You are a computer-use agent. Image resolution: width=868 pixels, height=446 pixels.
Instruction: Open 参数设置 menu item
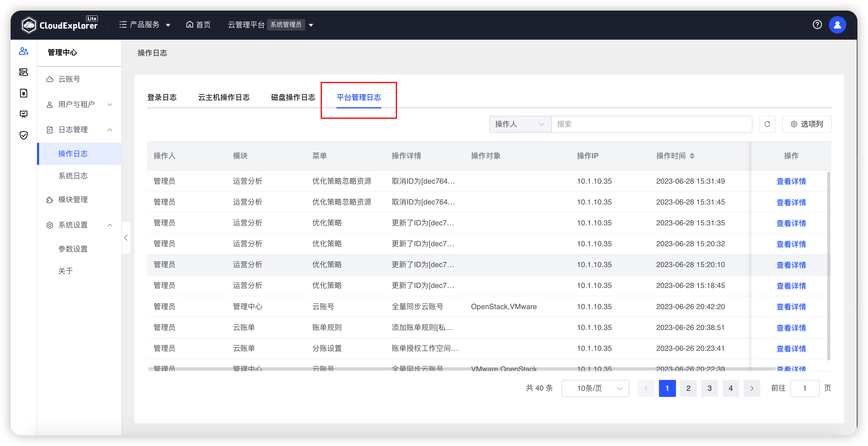[x=79, y=249]
